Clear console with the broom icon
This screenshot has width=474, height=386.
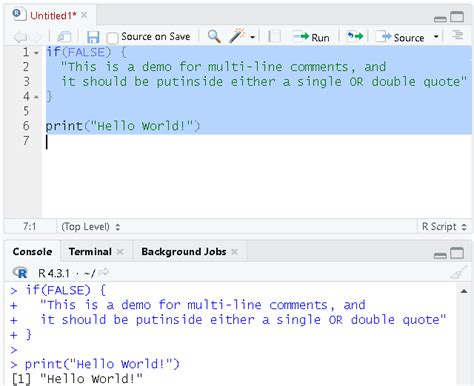[x=458, y=273]
